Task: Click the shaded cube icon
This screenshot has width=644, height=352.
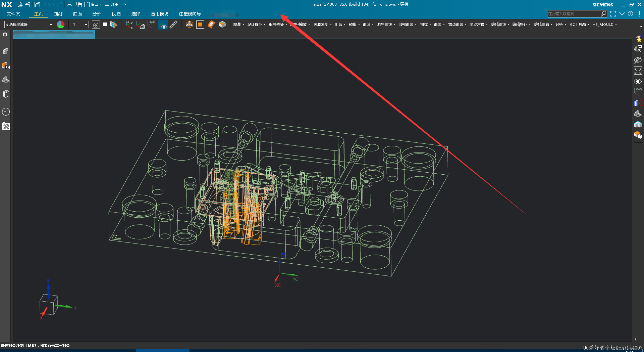Action: [x=222, y=25]
